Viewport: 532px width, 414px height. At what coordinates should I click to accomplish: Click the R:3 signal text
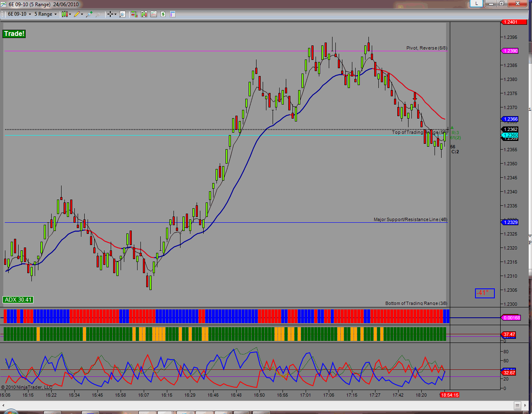click(x=455, y=133)
